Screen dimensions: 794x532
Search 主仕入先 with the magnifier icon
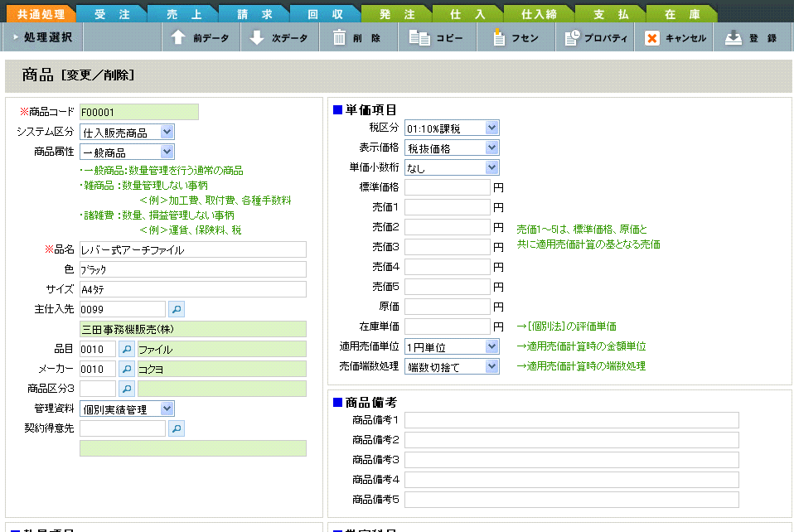pos(177,309)
